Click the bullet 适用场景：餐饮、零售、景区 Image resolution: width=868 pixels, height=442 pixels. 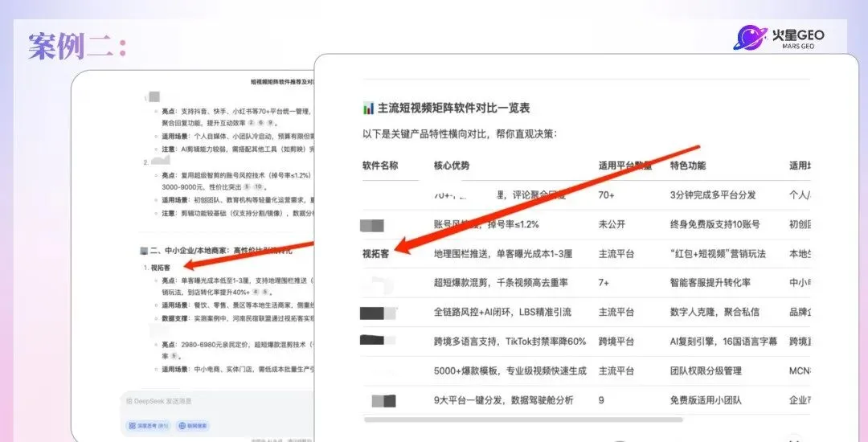point(237,305)
